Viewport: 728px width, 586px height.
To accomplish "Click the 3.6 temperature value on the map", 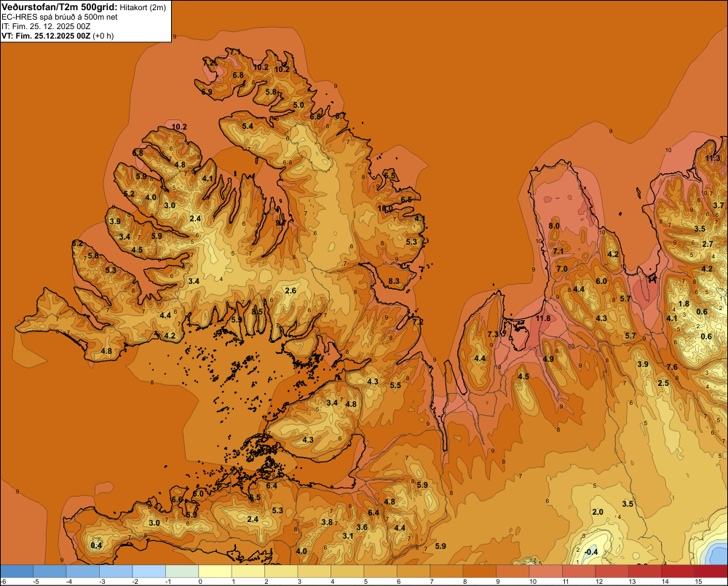I will click(362, 528).
